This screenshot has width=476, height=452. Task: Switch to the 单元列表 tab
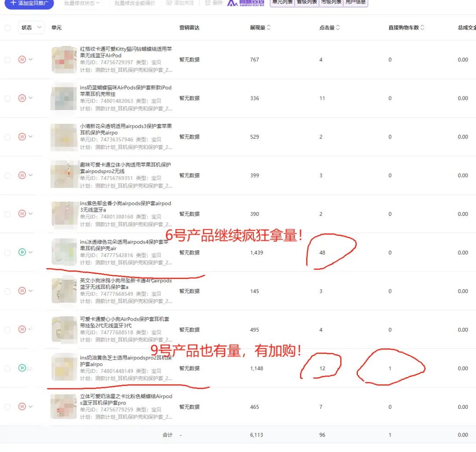point(282,3)
